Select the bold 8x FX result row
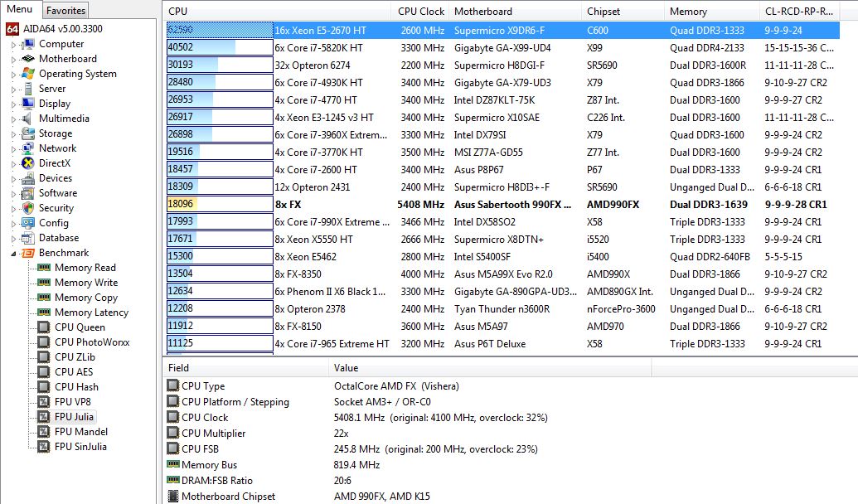 pyautogui.click(x=502, y=204)
